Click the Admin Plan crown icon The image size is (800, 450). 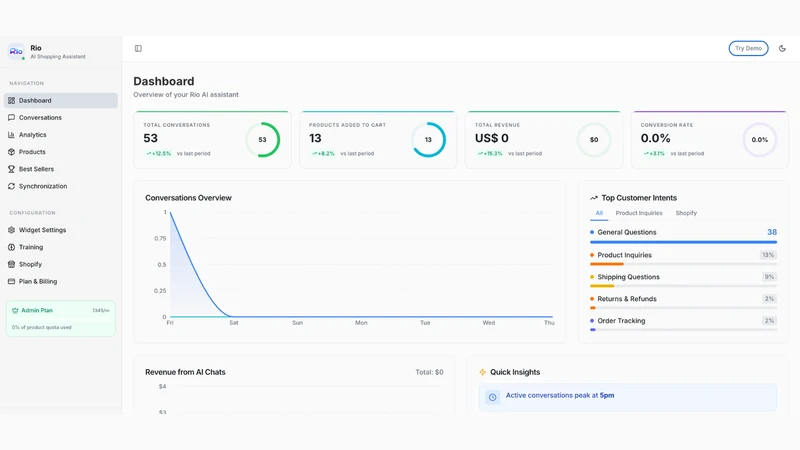pyautogui.click(x=15, y=310)
